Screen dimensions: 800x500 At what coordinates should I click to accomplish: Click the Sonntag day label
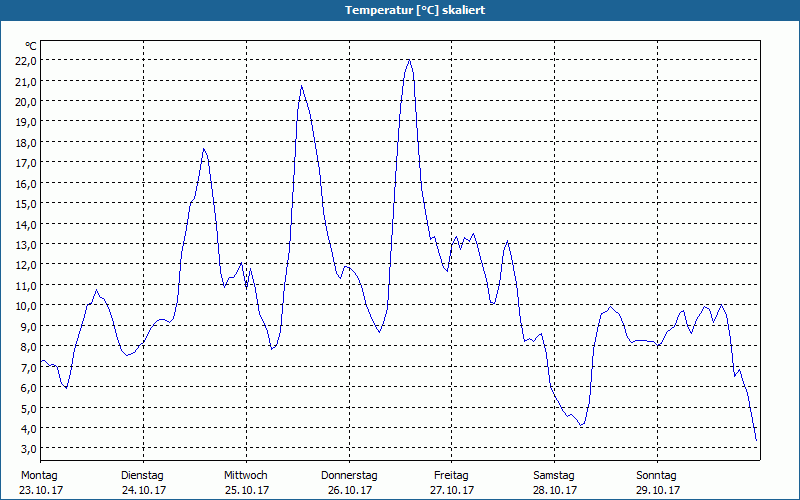coord(656,476)
